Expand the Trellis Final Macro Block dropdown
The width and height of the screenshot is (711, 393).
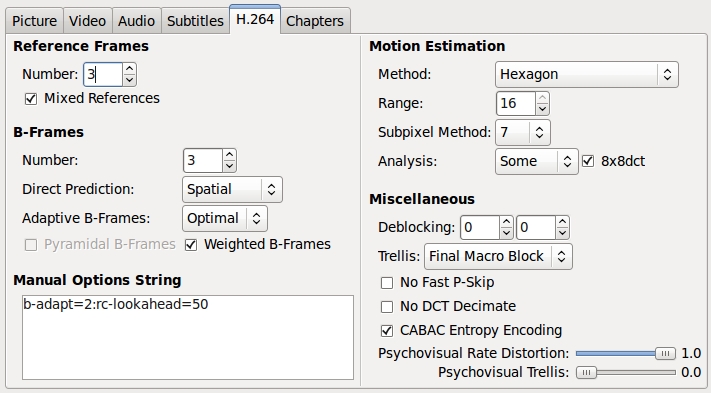pos(498,257)
